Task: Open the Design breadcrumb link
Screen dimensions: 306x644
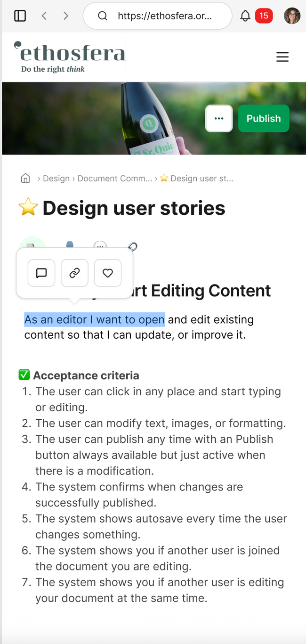Action: pos(56,179)
